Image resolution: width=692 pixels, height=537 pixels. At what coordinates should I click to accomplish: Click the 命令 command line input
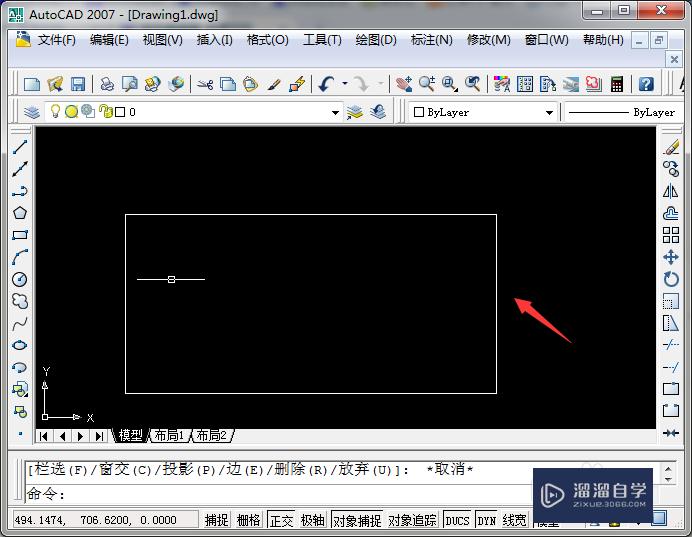click(x=278, y=494)
